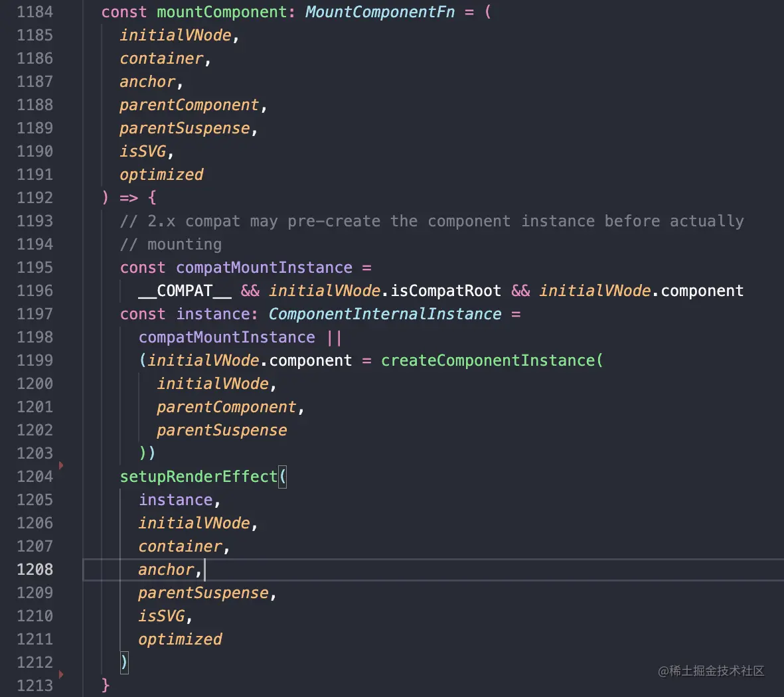Click the red gutter marker beside line 1204
The height and width of the screenshot is (697, 784).
point(61,465)
